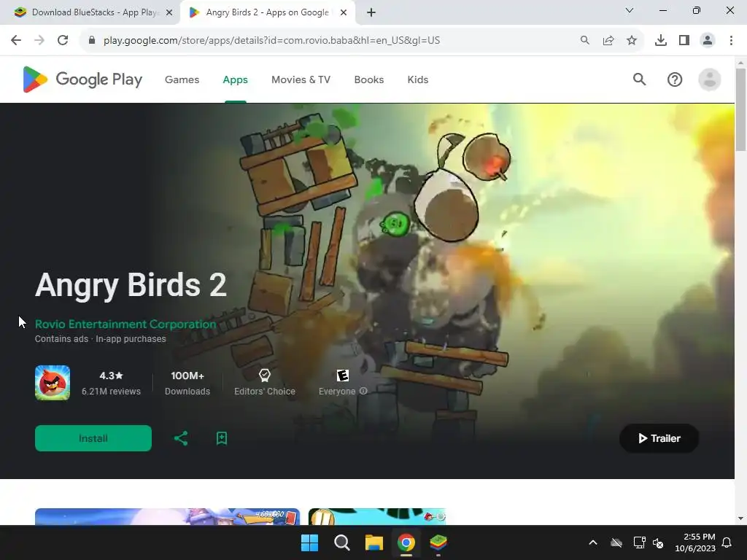This screenshot has height=560, width=747.
Task: Open the Windows Start menu
Action: click(x=309, y=542)
